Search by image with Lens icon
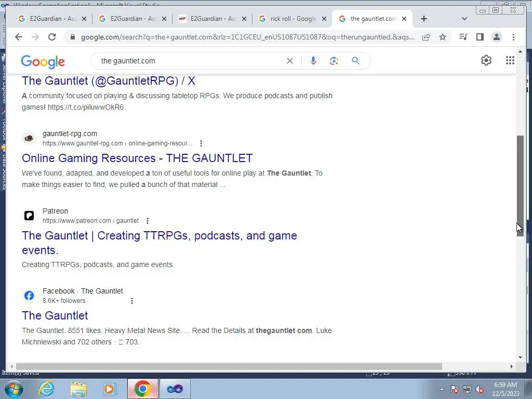This screenshot has width=532, height=399. 334,61
